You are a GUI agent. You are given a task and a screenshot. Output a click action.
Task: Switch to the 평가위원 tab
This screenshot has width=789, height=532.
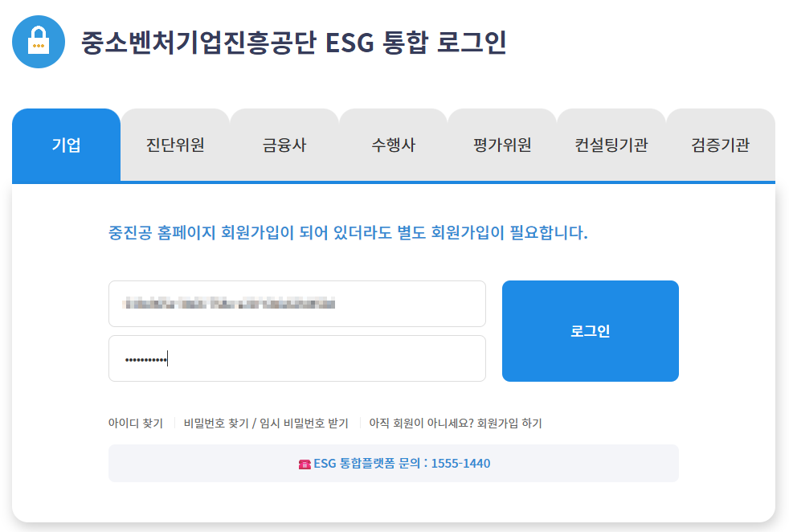[x=502, y=145]
